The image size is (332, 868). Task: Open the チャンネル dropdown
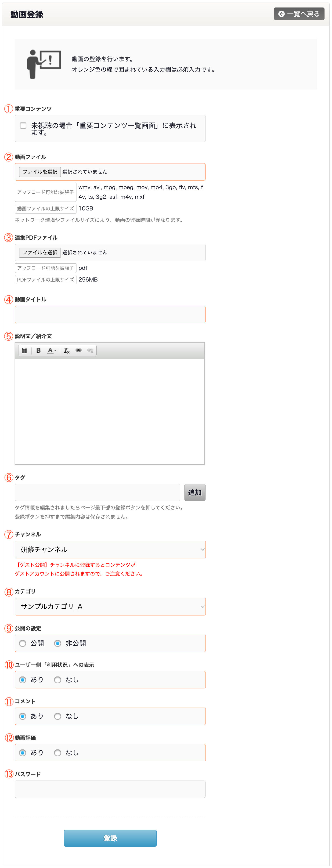coord(110,550)
